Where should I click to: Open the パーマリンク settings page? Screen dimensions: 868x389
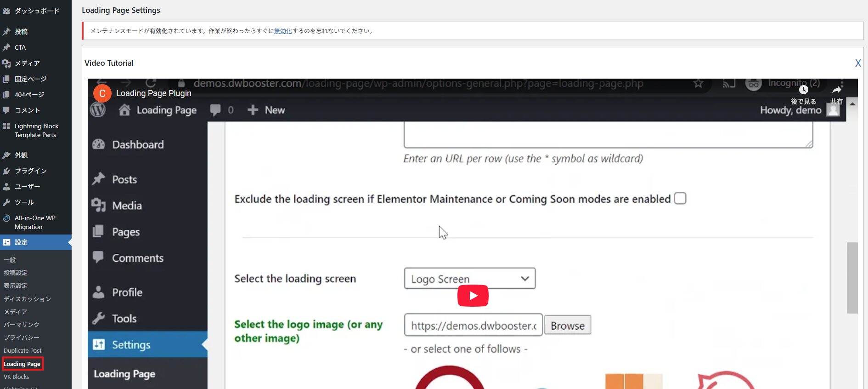point(22,325)
